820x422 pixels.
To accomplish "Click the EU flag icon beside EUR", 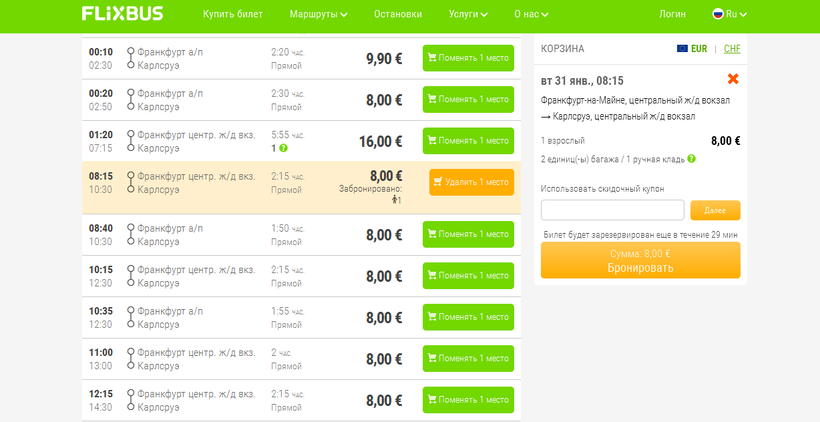I will tap(682, 48).
